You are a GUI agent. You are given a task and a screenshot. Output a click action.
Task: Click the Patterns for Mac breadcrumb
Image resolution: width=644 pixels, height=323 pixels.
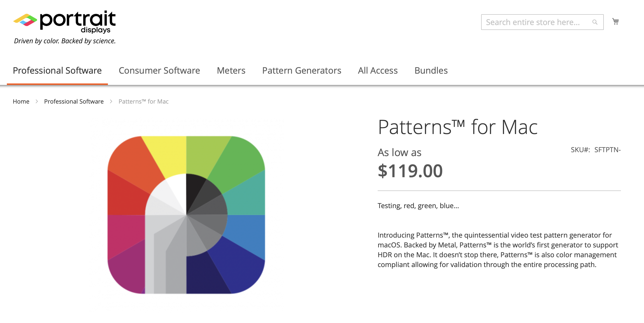[x=143, y=101]
